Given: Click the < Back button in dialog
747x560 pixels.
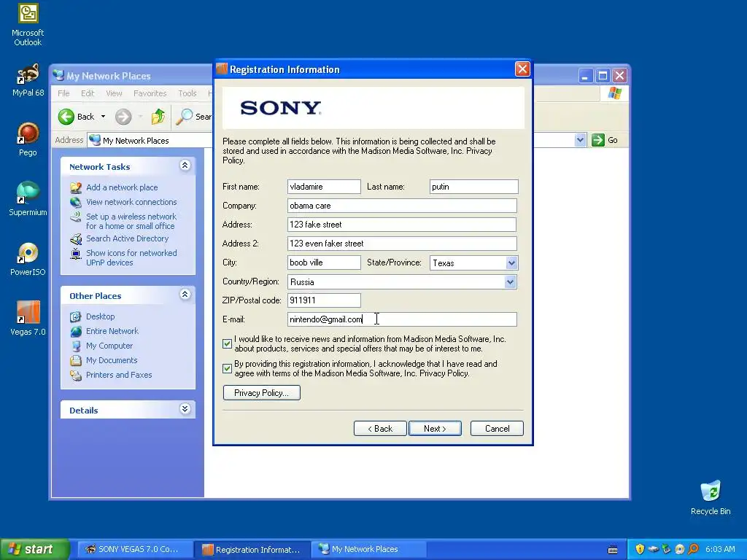Looking at the screenshot, I should (380, 429).
